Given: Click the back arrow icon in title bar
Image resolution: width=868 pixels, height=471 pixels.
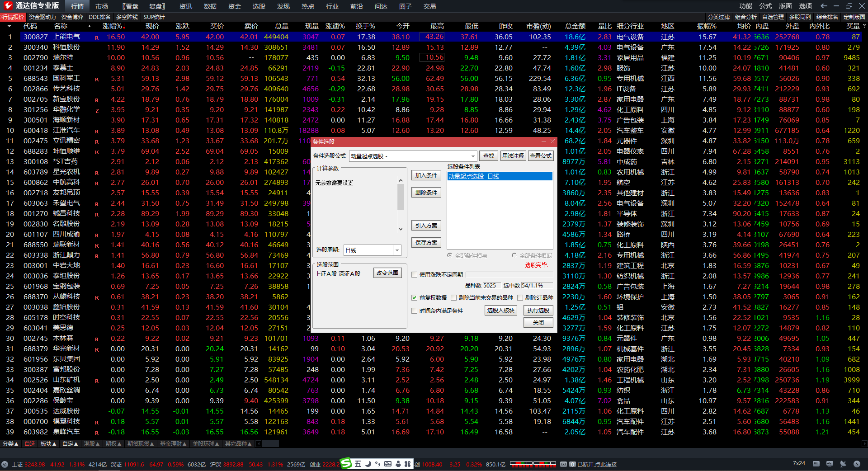Looking at the screenshot, I should [824, 6].
